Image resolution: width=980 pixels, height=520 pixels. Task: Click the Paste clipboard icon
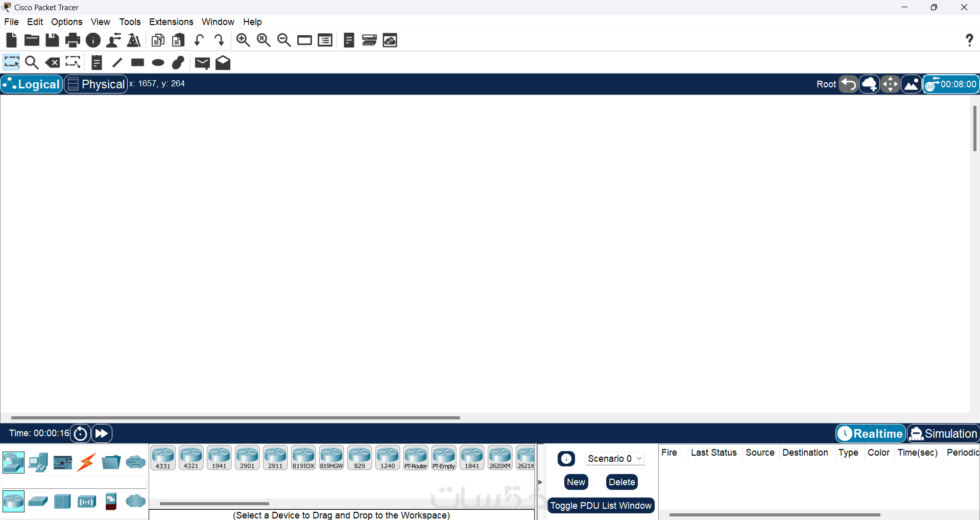(178, 40)
